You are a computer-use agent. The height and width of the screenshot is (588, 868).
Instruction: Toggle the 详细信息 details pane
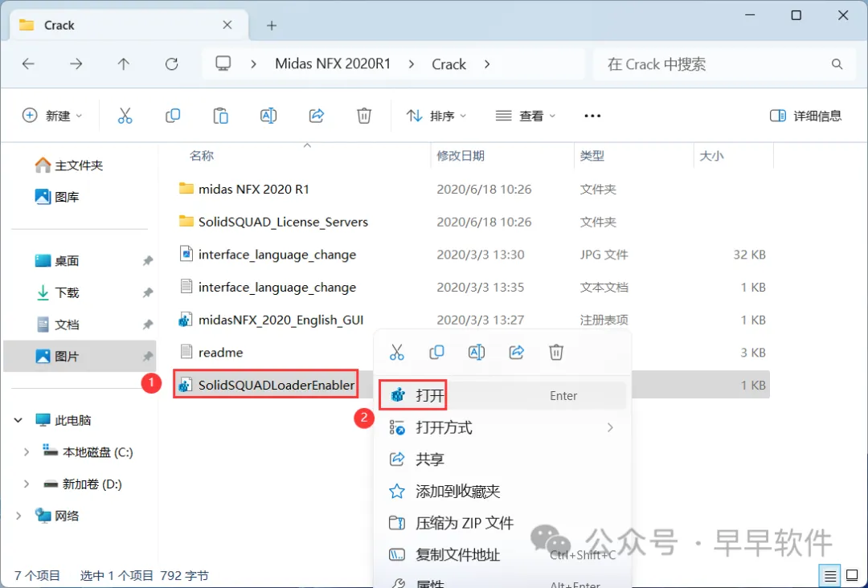806,116
